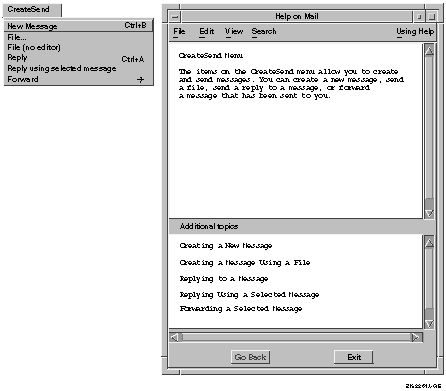Open topic Forwarding a Selected Message
This screenshot has height=391, width=446.
(x=241, y=309)
